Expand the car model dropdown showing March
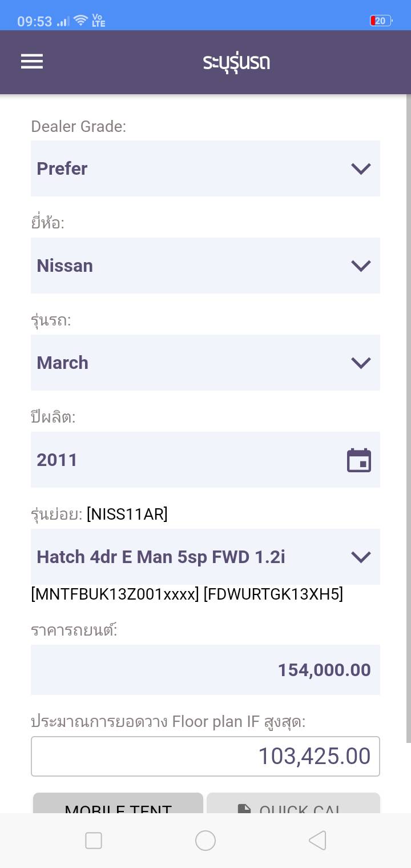This screenshot has width=411, height=868. tap(205, 363)
